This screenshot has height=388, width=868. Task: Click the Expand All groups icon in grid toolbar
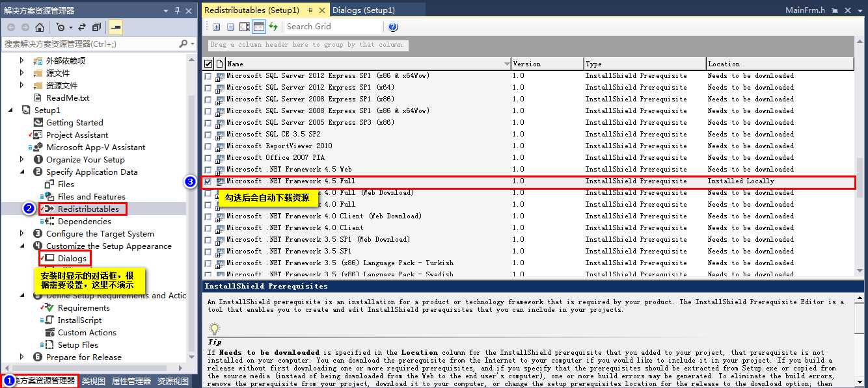click(x=217, y=27)
